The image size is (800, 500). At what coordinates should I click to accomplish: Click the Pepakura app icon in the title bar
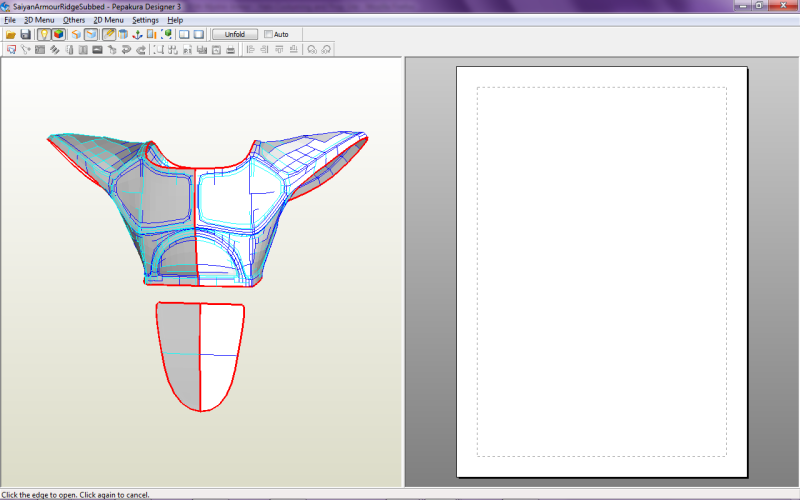pos(5,7)
